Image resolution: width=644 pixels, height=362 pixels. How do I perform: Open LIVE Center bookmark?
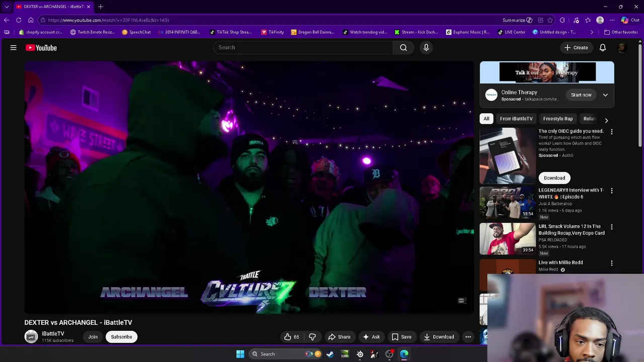(511, 32)
